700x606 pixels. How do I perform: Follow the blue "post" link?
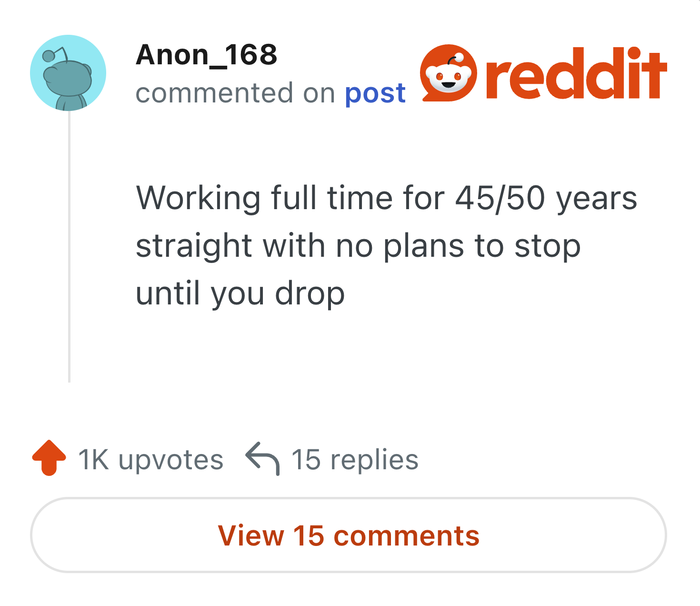pos(375,93)
